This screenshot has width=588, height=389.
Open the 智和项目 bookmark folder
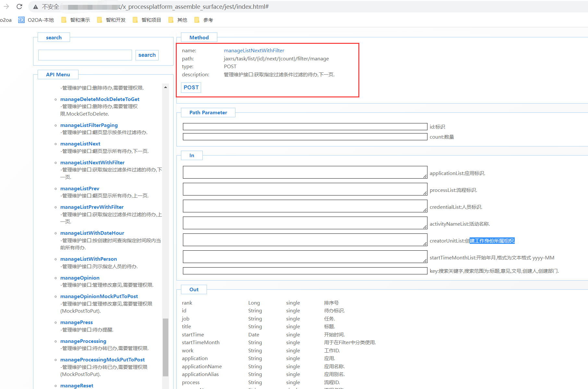coord(147,20)
